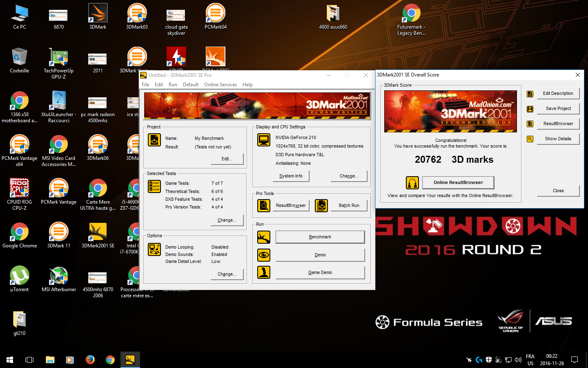The height and width of the screenshot is (368, 588).
Task: Click the FRA US language indicator
Action: click(x=530, y=360)
